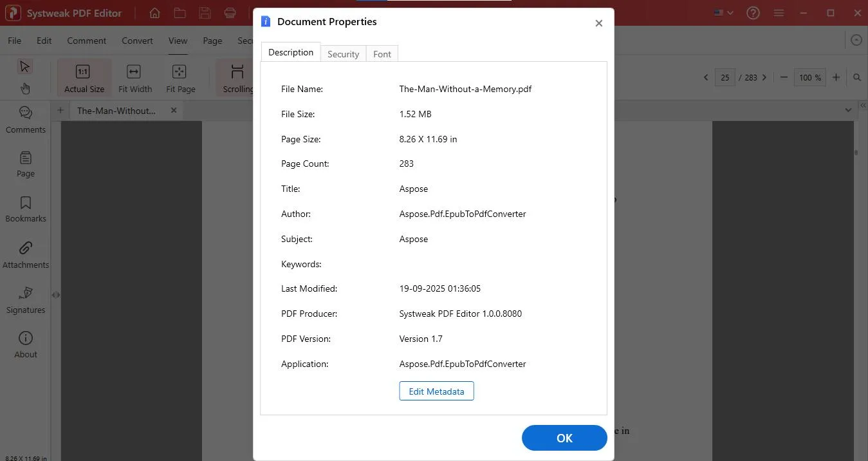Open the Help question mark icon

click(753, 12)
